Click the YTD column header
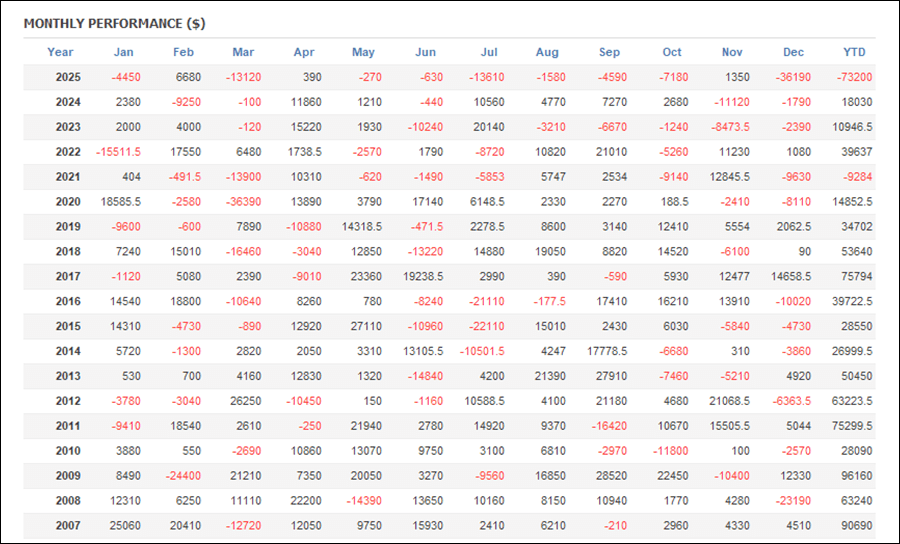900x544 pixels. tap(854, 52)
